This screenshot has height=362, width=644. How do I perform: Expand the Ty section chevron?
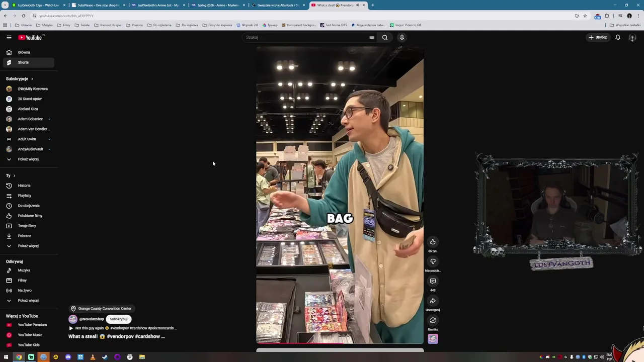coord(14,175)
